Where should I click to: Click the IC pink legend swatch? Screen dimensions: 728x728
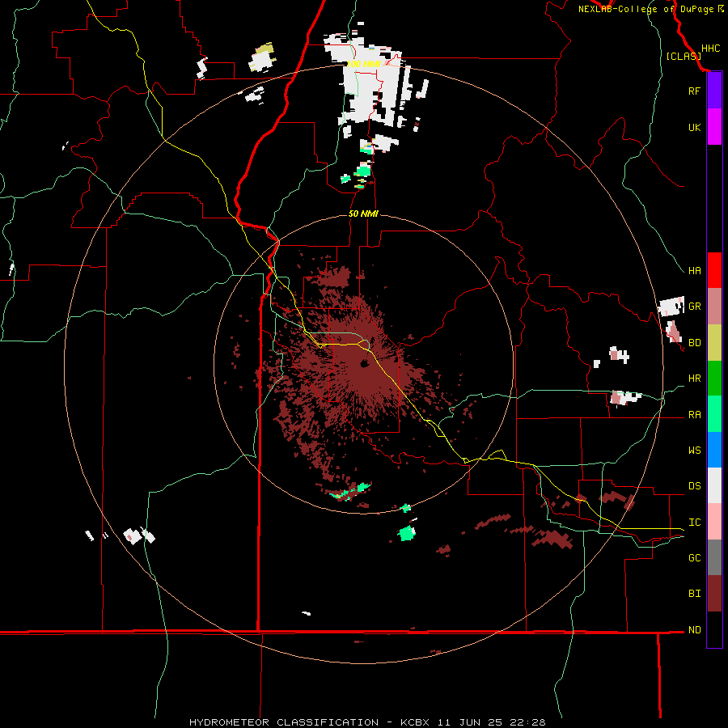pos(714,522)
